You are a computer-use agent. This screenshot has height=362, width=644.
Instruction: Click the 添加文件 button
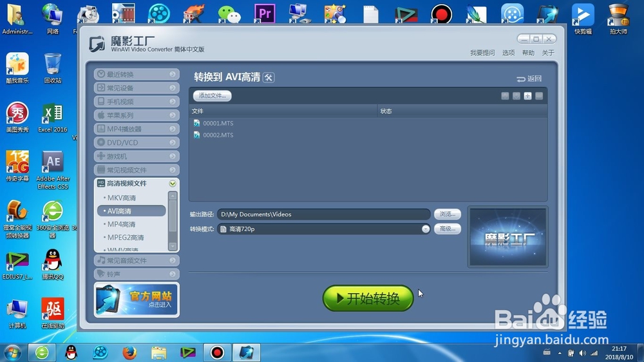pyautogui.click(x=213, y=96)
